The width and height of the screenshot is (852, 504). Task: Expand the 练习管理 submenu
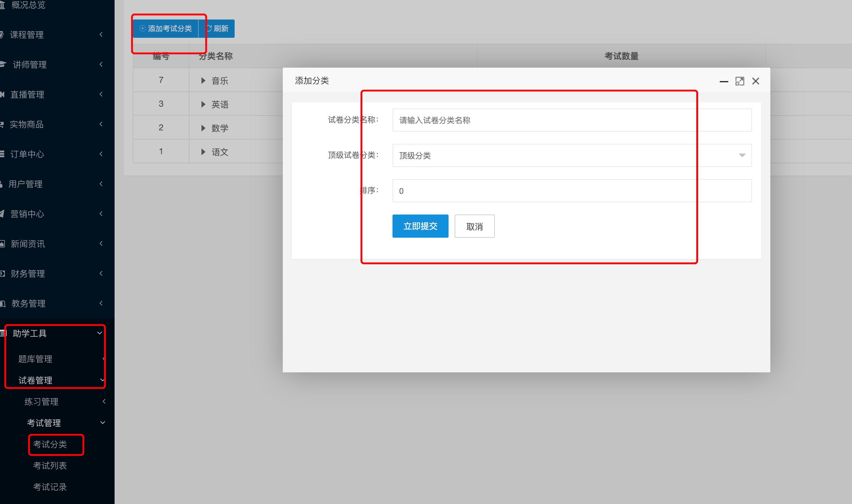57,402
